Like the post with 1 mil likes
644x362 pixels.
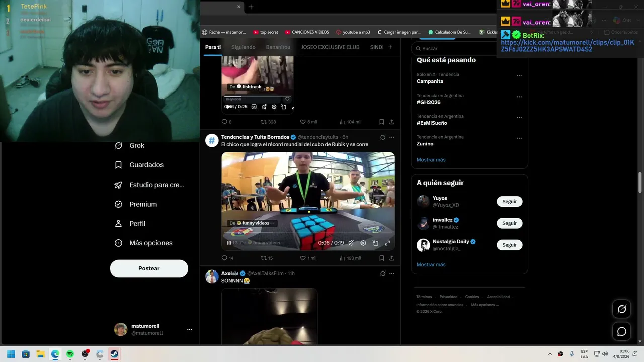308,258
